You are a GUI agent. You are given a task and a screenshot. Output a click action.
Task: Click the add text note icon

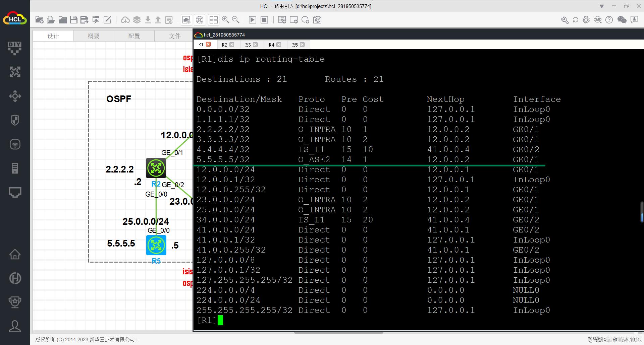(x=282, y=20)
